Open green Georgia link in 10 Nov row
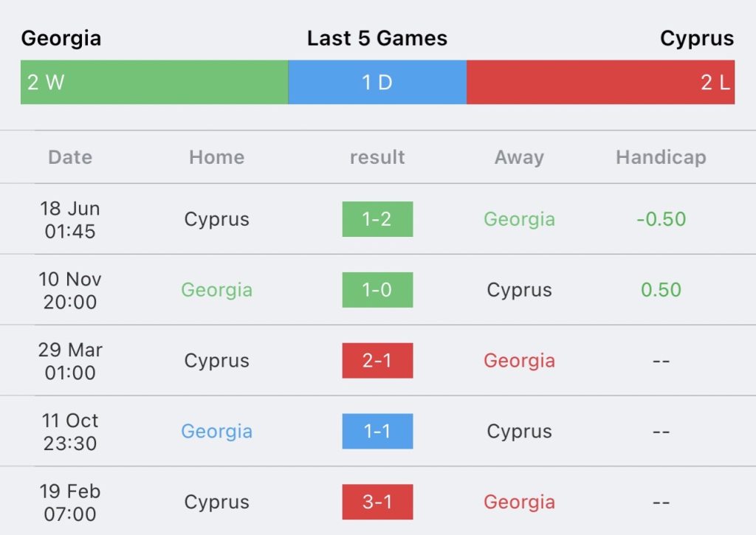Viewport: 756px width, 535px height. click(x=216, y=290)
